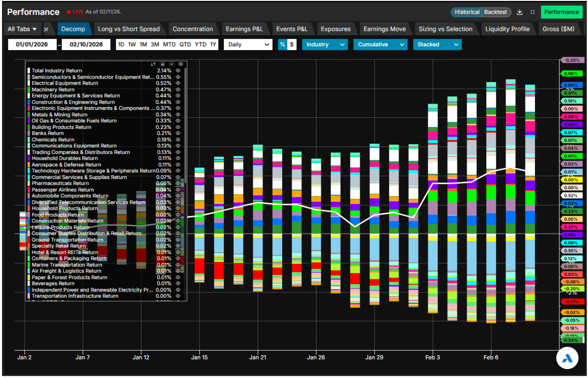Open the Long vs Short Spread tab
This screenshot has height=378, width=588.
128,29
